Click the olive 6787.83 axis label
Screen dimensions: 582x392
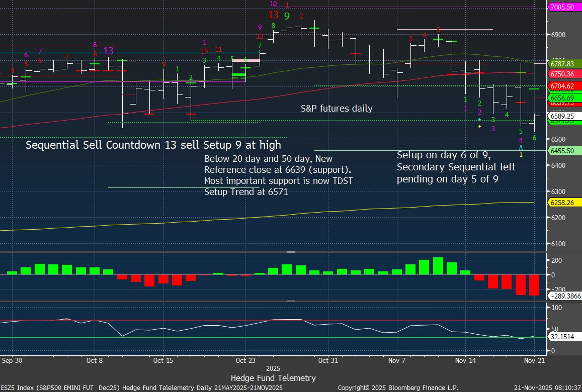point(563,64)
